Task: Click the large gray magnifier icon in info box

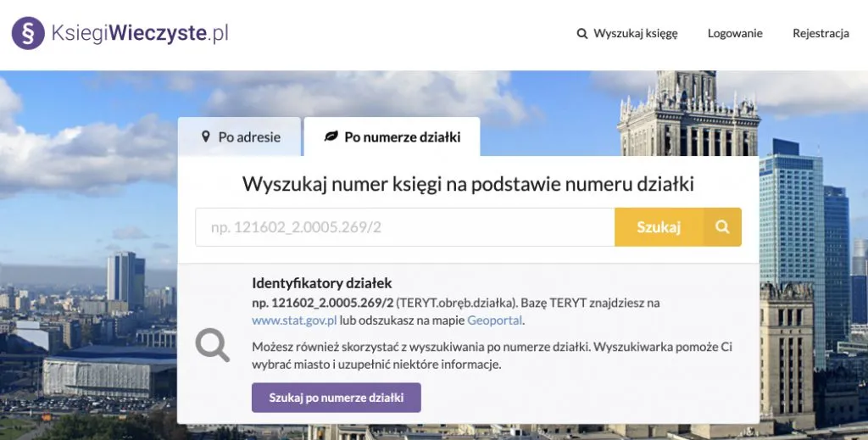Action: (x=213, y=344)
